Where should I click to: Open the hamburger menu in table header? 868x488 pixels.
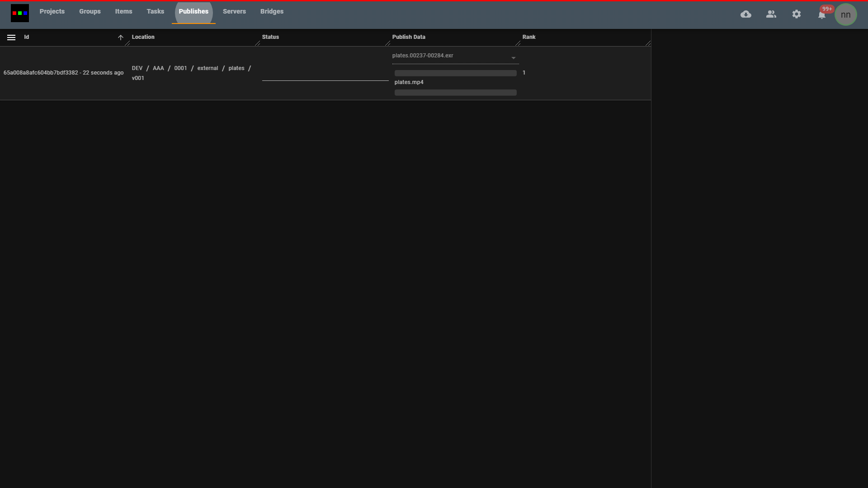(x=11, y=38)
